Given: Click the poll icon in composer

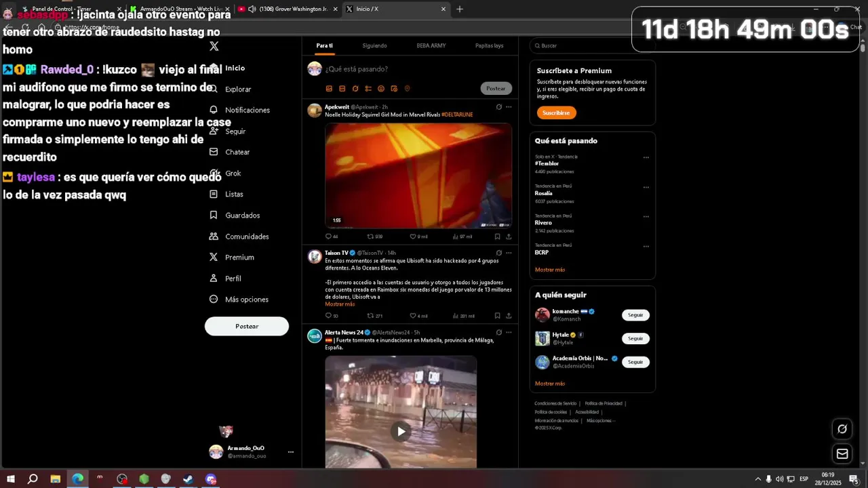Looking at the screenshot, I should click(x=368, y=89).
